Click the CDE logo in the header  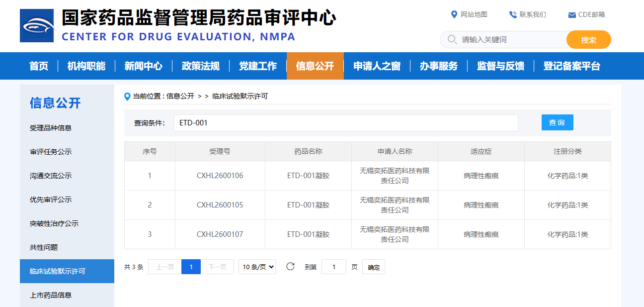click(x=37, y=25)
